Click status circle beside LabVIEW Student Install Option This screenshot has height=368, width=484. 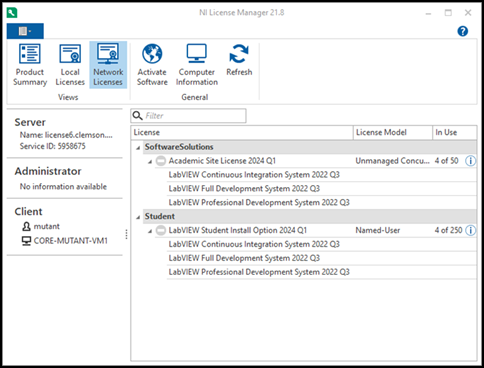click(161, 230)
